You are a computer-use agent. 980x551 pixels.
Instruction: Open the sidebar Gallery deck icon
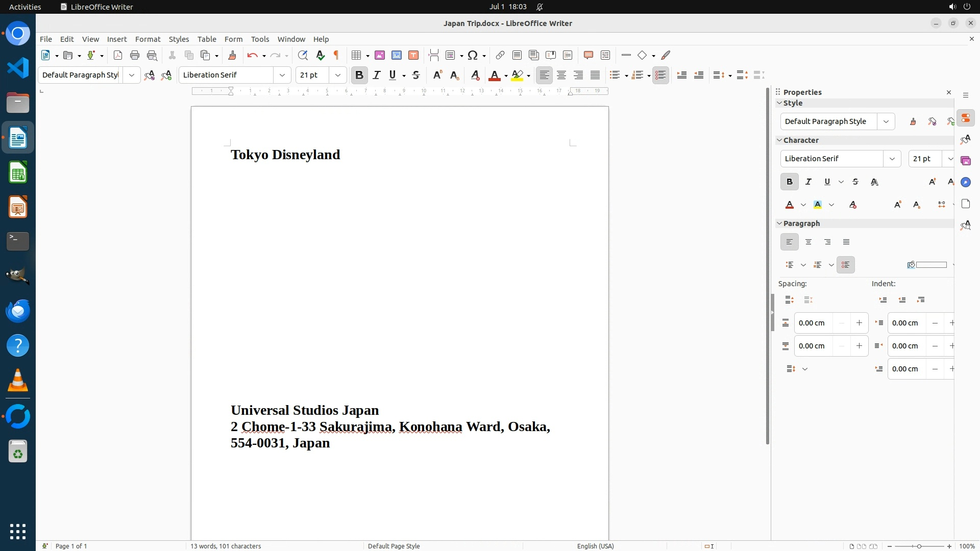point(965,161)
